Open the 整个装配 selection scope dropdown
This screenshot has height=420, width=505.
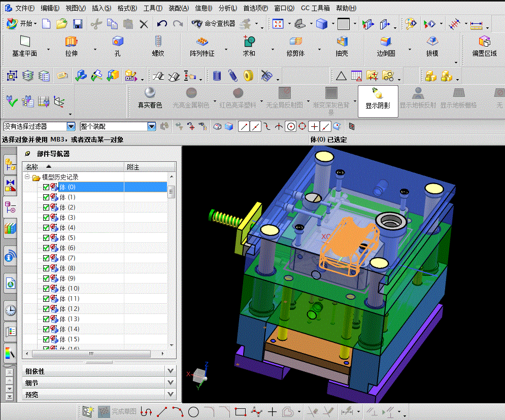(151, 126)
